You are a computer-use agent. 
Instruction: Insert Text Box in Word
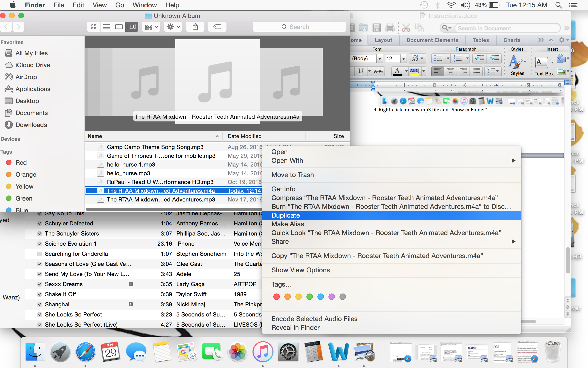tap(544, 66)
